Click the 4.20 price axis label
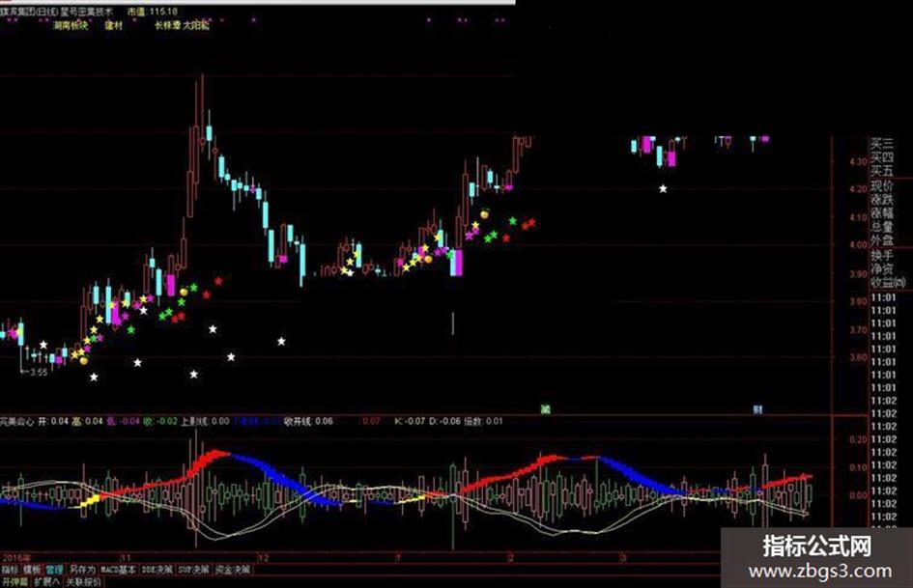This screenshot has height=588, width=913. click(858, 188)
